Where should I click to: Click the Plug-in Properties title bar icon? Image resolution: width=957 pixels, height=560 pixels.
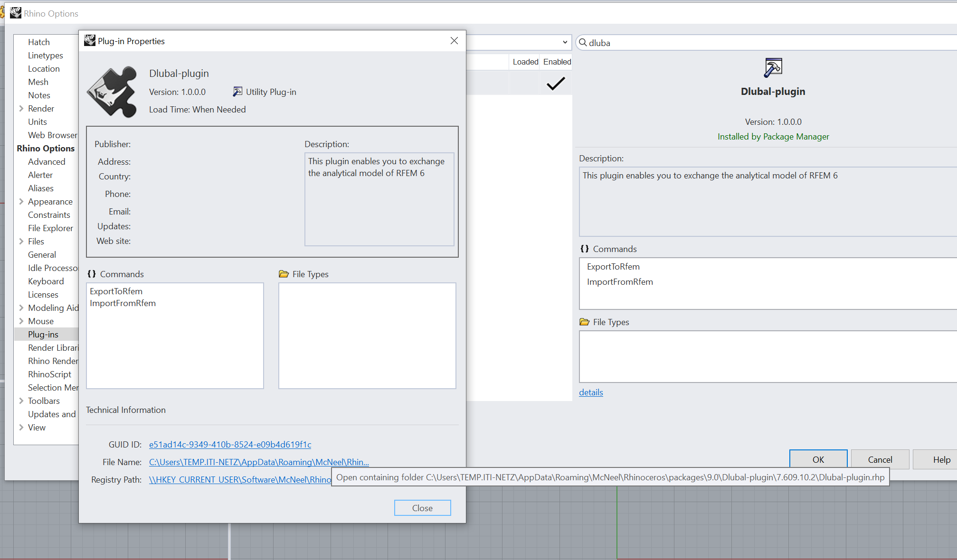pyautogui.click(x=90, y=41)
